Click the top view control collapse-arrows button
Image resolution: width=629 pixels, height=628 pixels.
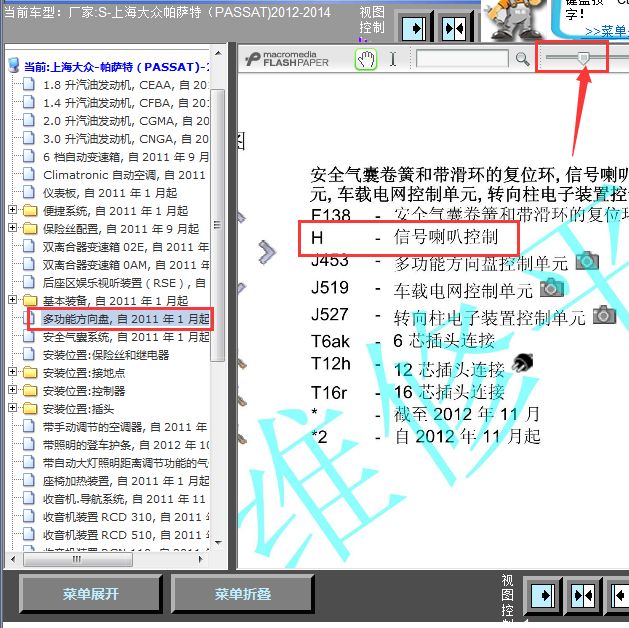click(x=455, y=28)
